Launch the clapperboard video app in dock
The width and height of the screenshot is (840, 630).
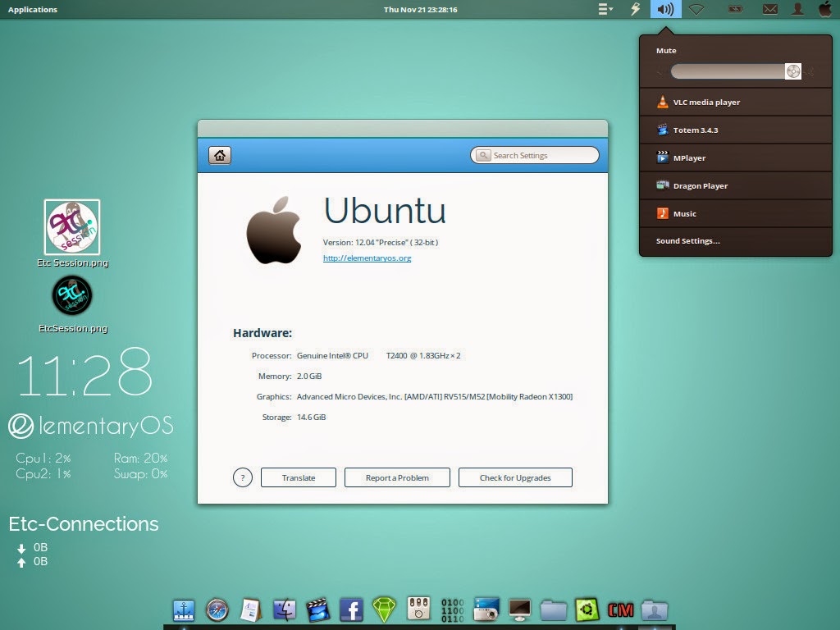pyautogui.click(x=317, y=610)
